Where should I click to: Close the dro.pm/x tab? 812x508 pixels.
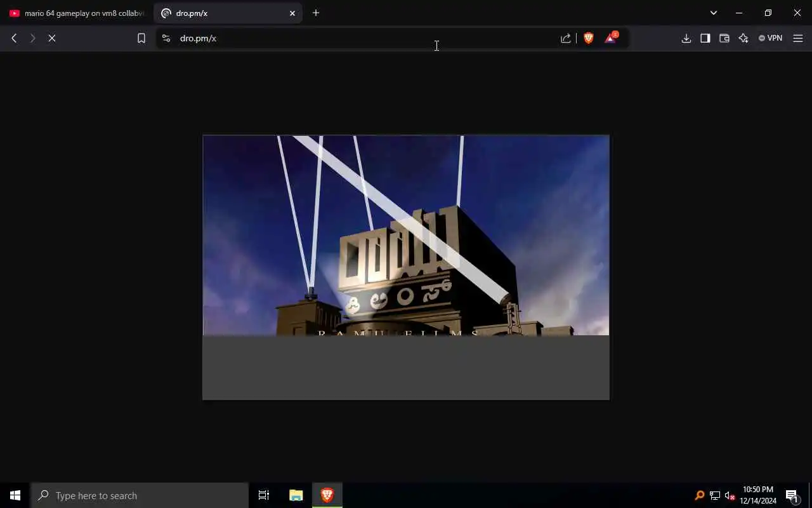click(292, 13)
